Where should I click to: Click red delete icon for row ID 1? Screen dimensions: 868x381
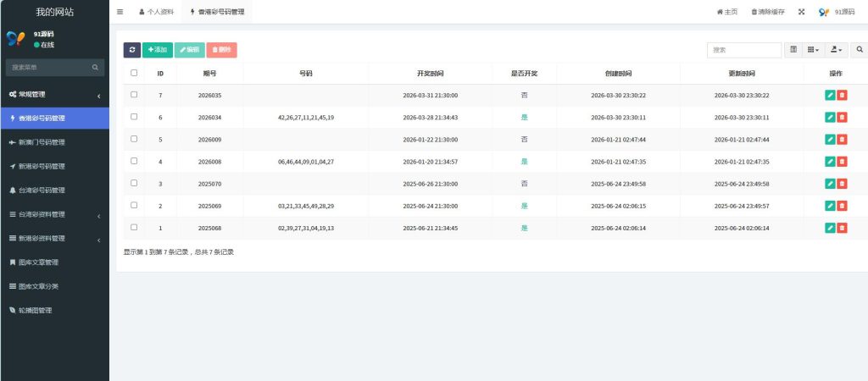(842, 228)
